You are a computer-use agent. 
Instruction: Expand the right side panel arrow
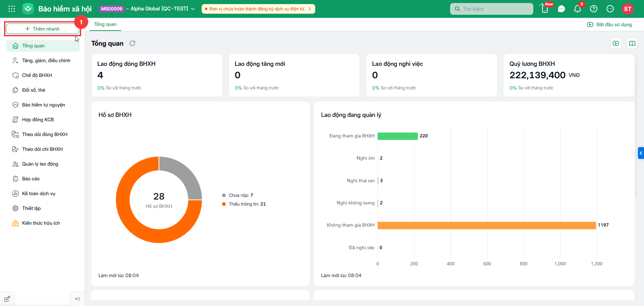pos(641,153)
